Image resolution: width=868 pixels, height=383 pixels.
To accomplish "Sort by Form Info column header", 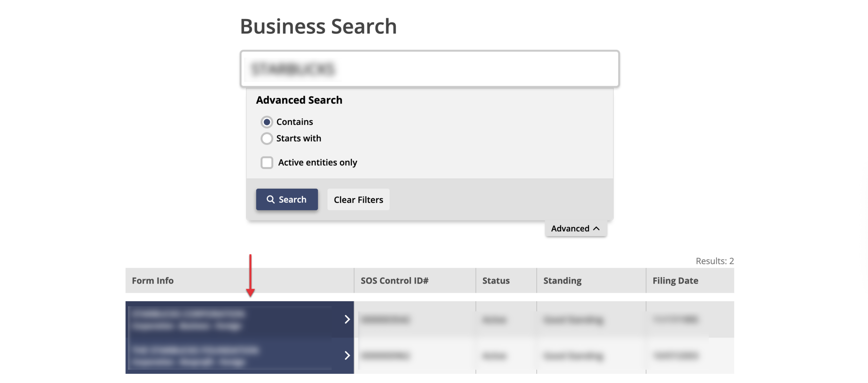I will [x=153, y=281].
